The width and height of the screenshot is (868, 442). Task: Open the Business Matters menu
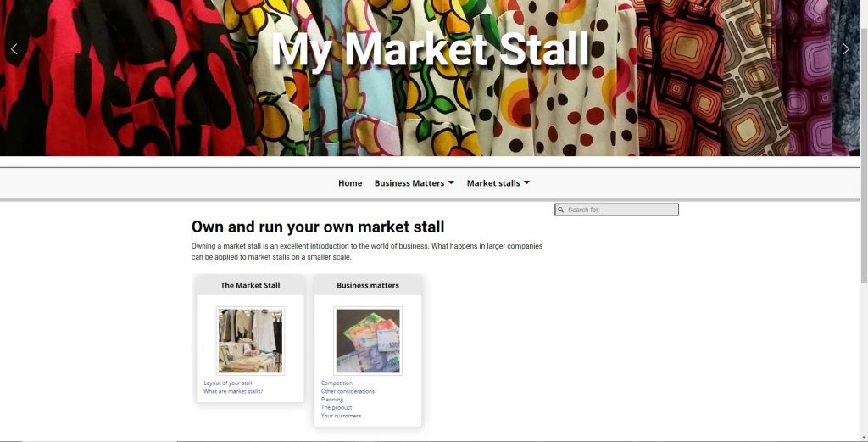click(x=409, y=182)
